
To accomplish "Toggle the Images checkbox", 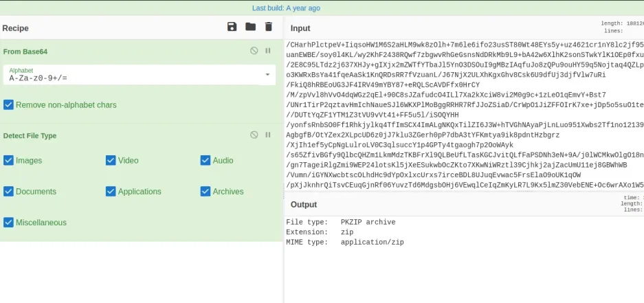I will pos(9,161).
